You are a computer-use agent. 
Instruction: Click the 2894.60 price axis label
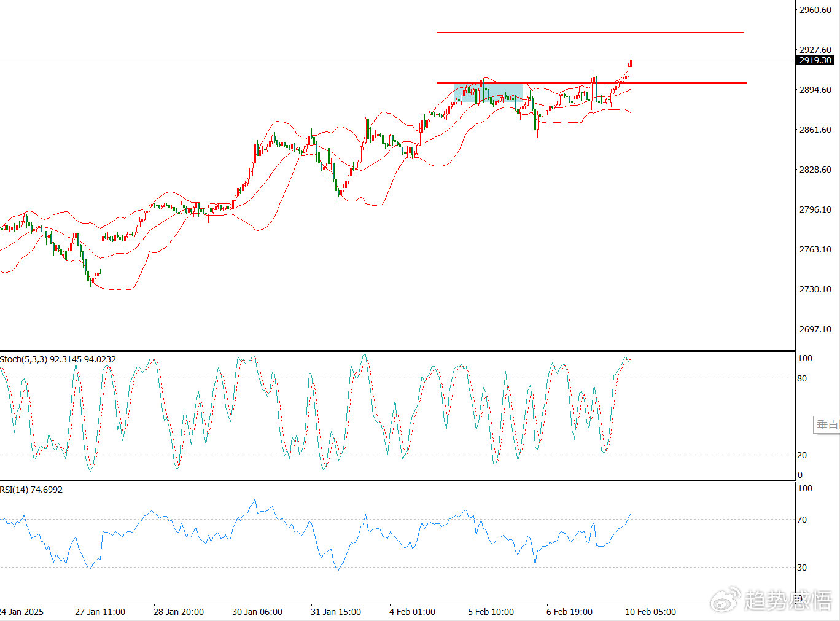tap(815, 90)
